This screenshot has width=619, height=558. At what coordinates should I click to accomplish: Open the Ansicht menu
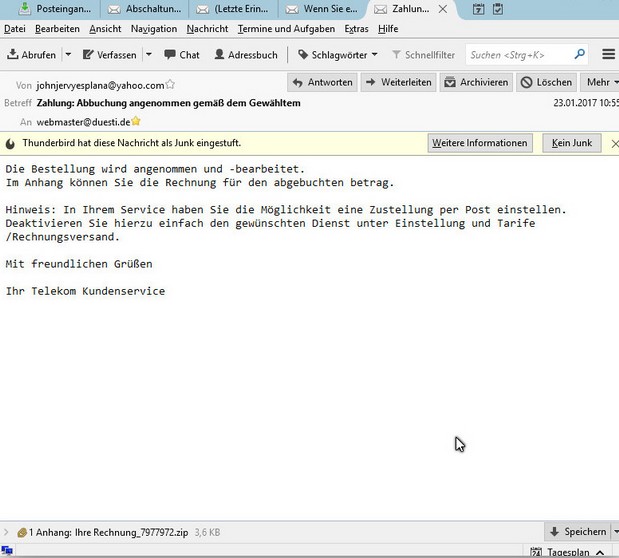[105, 29]
